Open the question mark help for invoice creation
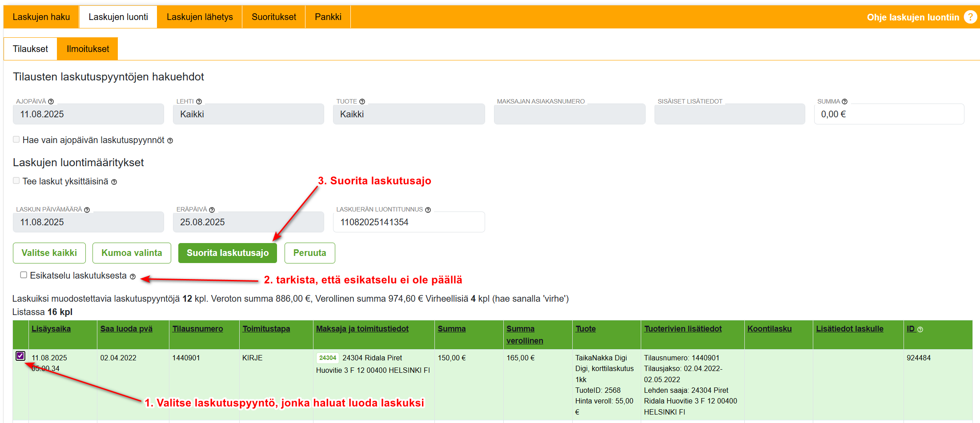 (x=970, y=17)
